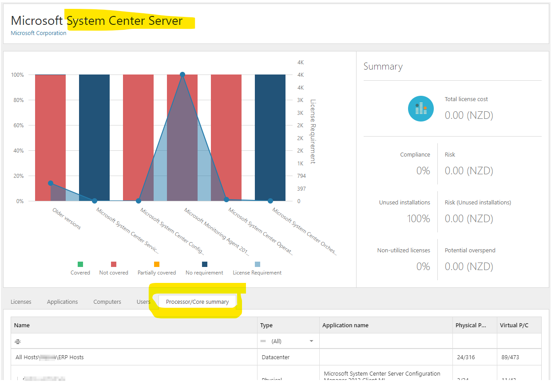
Task: Focus the Virtual P/C filter field
Action: point(519,341)
